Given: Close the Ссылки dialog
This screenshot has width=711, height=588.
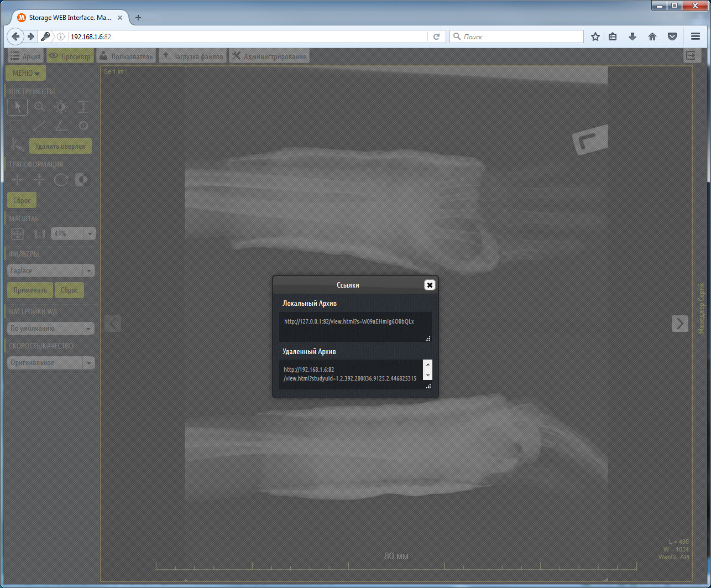Looking at the screenshot, I should tap(430, 285).
